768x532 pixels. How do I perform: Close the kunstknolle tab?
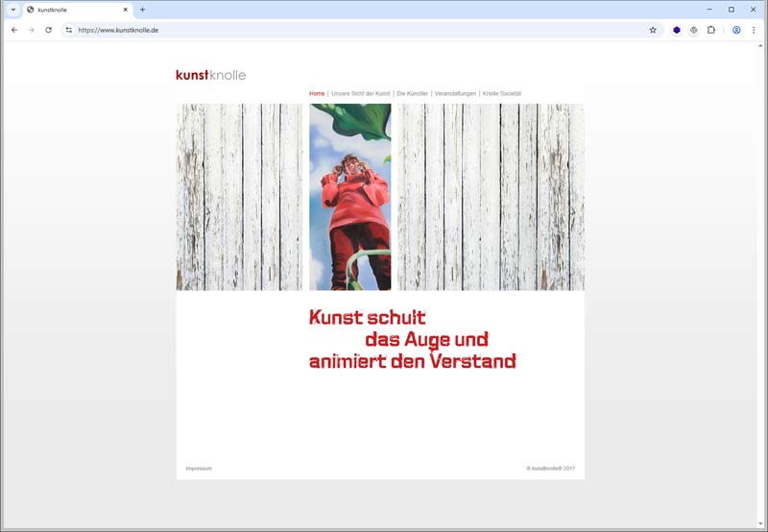click(x=125, y=10)
